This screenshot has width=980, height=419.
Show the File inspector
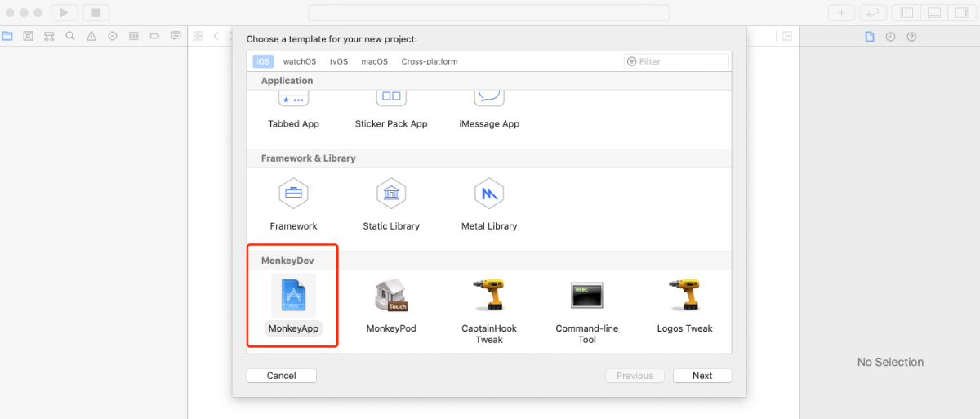click(x=870, y=37)
